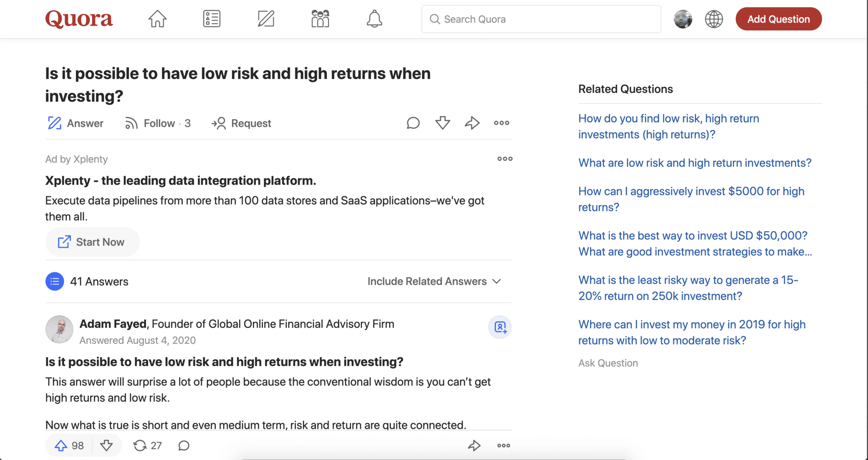Click the Related Questions heading

625,89
